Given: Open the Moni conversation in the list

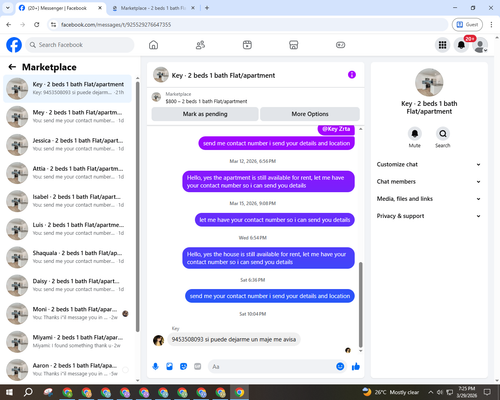Looking at the screenshot, I should click(x=67, y=313).
